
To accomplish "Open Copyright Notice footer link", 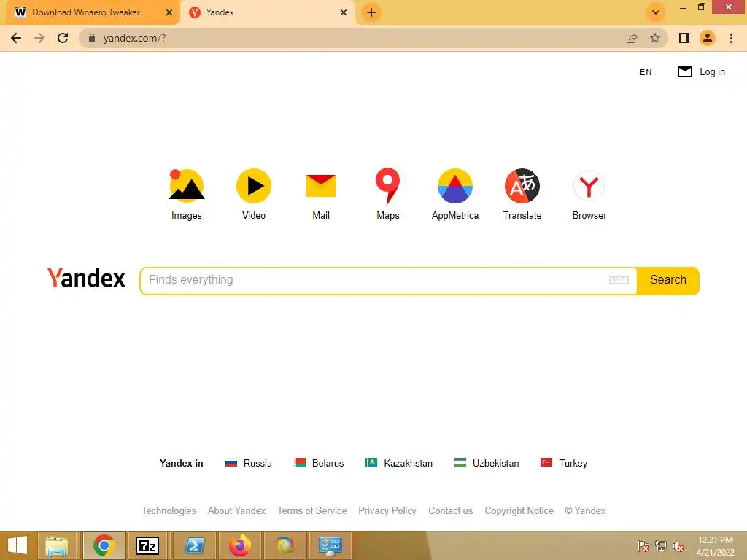I will point(519,510).
